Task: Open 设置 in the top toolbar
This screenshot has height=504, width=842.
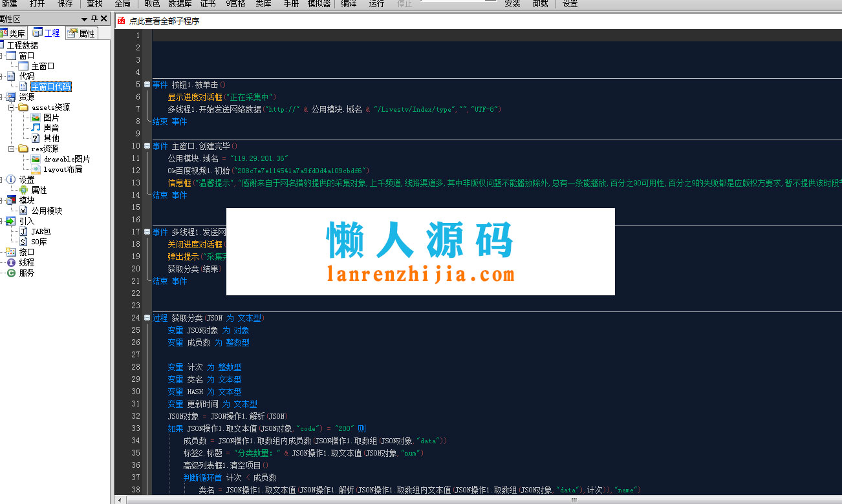Action: coord(570,4)
